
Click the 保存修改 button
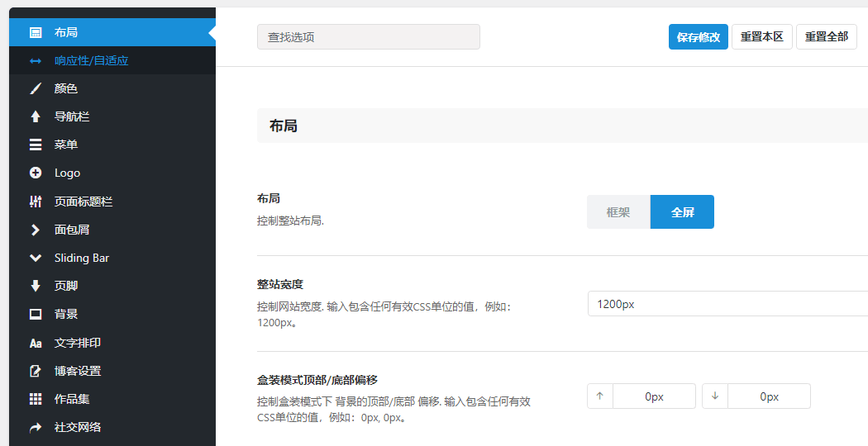click(x=698, y=37)
